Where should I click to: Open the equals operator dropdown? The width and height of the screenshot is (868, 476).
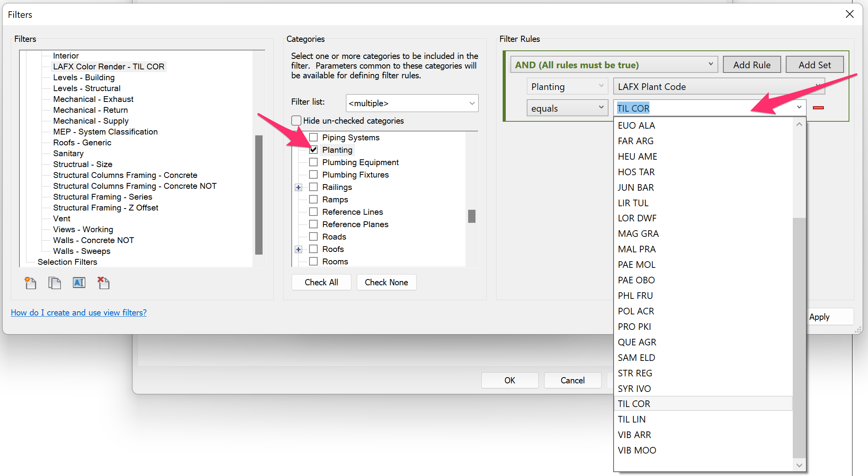tap(567, 108)
